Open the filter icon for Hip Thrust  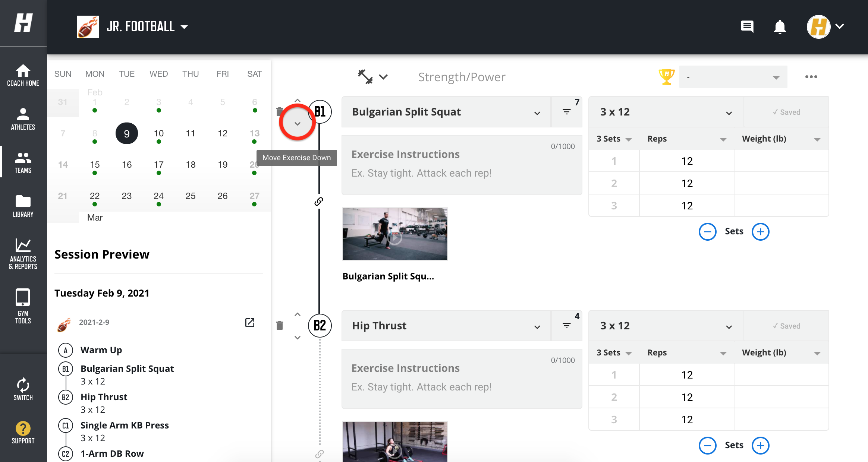point(567,326)
